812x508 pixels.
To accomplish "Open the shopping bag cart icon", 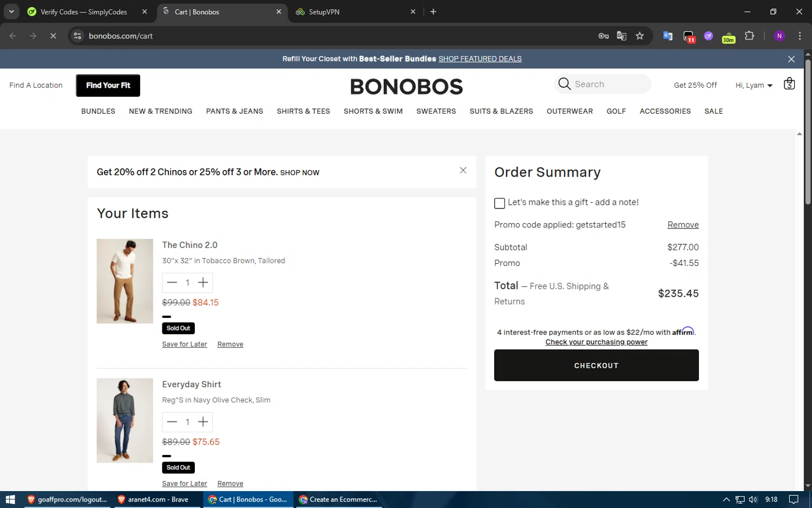I will 789,84.
